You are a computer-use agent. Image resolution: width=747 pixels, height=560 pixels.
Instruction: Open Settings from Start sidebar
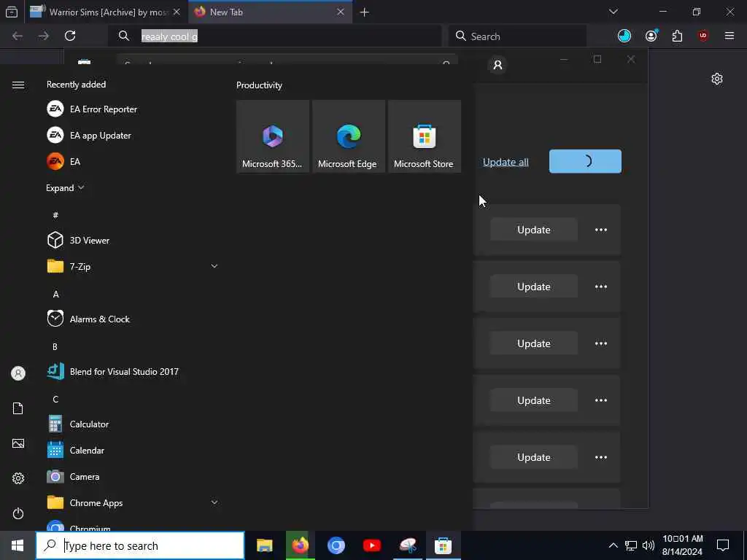(18, 478)
